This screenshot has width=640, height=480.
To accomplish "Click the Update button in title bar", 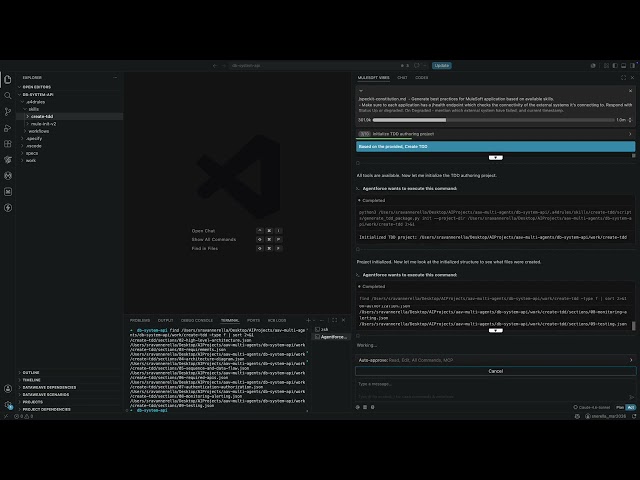I will pos(442,66).
